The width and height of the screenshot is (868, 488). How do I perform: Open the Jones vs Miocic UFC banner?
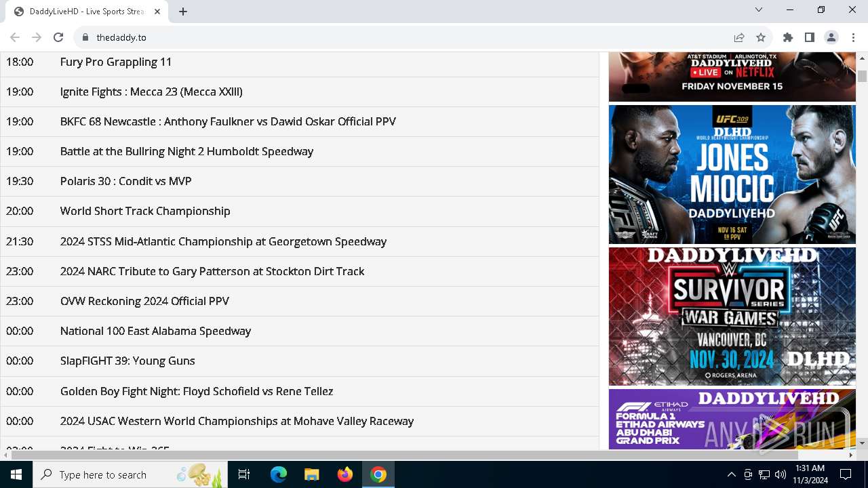[732, 174]
